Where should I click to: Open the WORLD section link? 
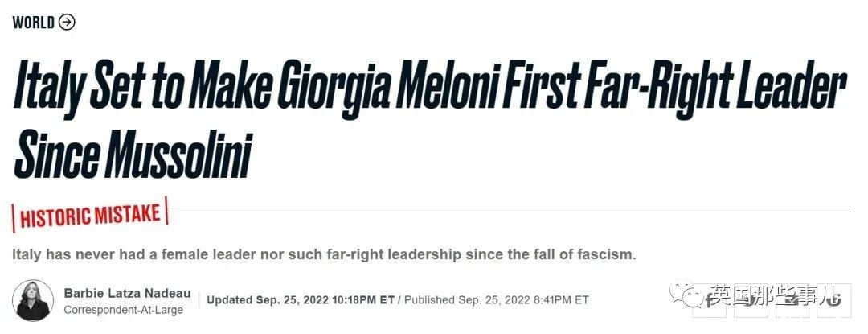tap(33, 23)
